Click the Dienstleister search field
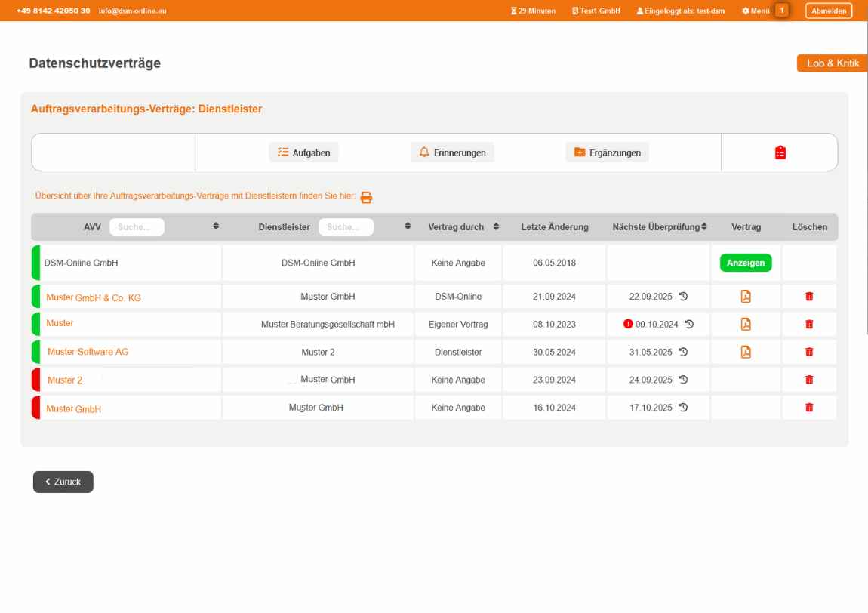 click(346, 227)
